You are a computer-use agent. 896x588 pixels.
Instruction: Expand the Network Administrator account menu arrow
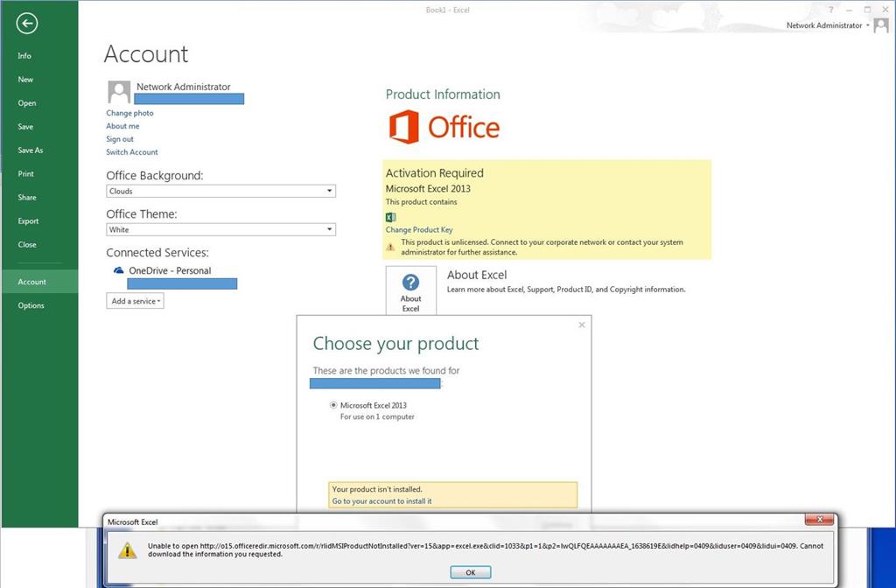coord(868,25)
